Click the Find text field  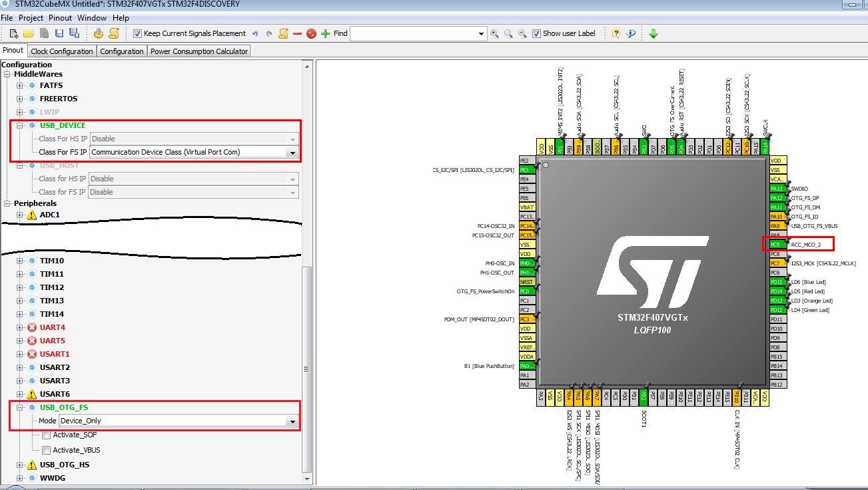click(414, 33)
